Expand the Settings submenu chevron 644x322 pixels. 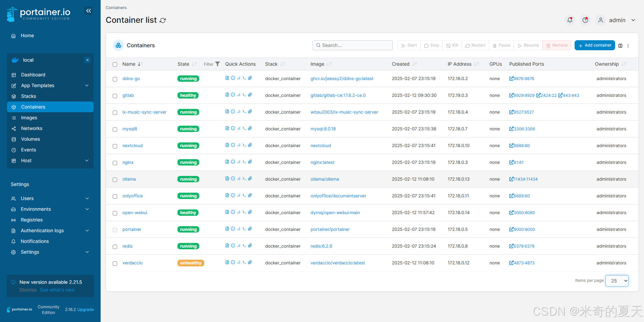(87, 252)
